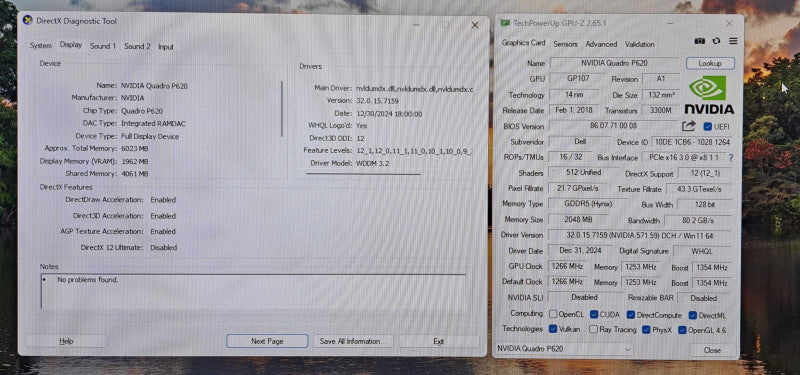Click the Lookup button in GPU-Z
Screen dimensions: 800x375
point(710,63)
